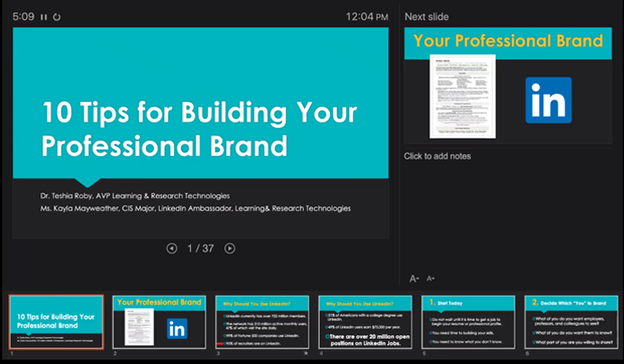Image resolution: width=624 pixels, height=364 pixels.
Task: Restart the presentation timer
Action: click(x=56, y=17)
